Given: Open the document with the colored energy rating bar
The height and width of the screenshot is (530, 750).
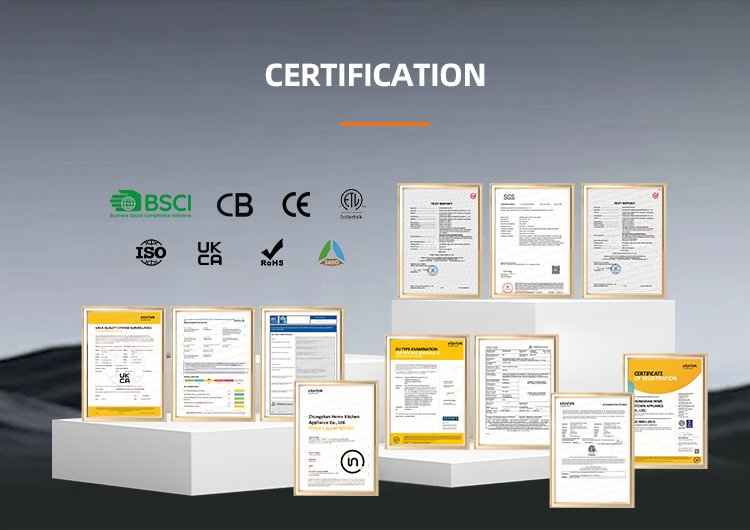Looking at the screenshot, I should (x=213, y=364).
